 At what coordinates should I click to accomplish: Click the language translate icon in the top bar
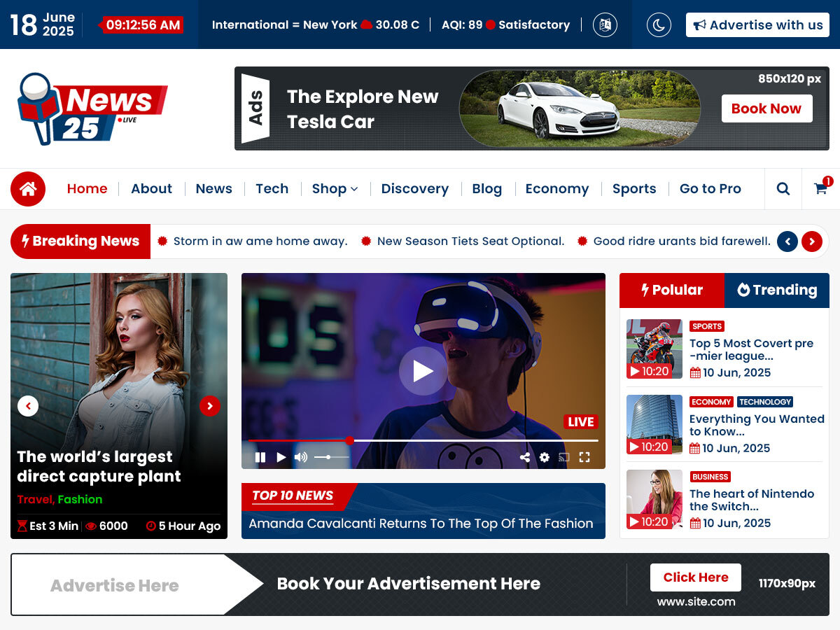(604, 24)
